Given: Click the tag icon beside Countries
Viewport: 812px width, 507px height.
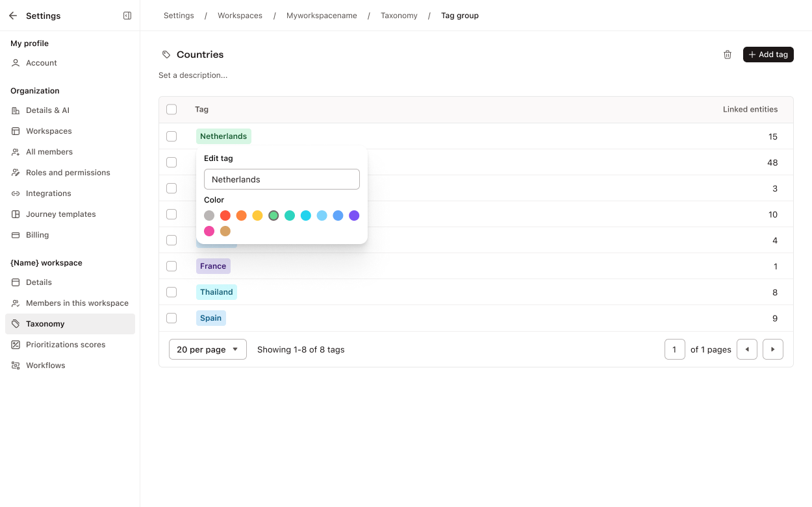Looking at the screenshot, I should coord(166,55).
